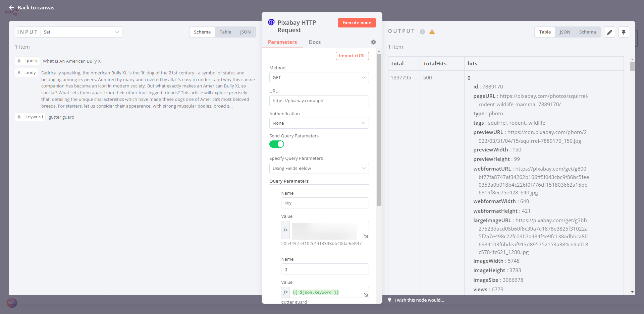644x314 pixels.
Task: Click the warning triangle next to OUTPUT
Action: (x=432, y=32)
